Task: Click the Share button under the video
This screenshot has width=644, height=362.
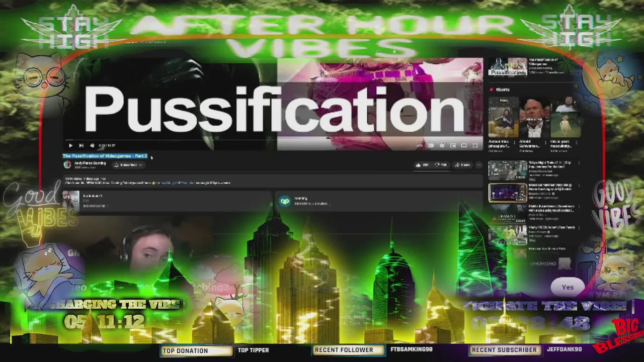Action: 462,165
